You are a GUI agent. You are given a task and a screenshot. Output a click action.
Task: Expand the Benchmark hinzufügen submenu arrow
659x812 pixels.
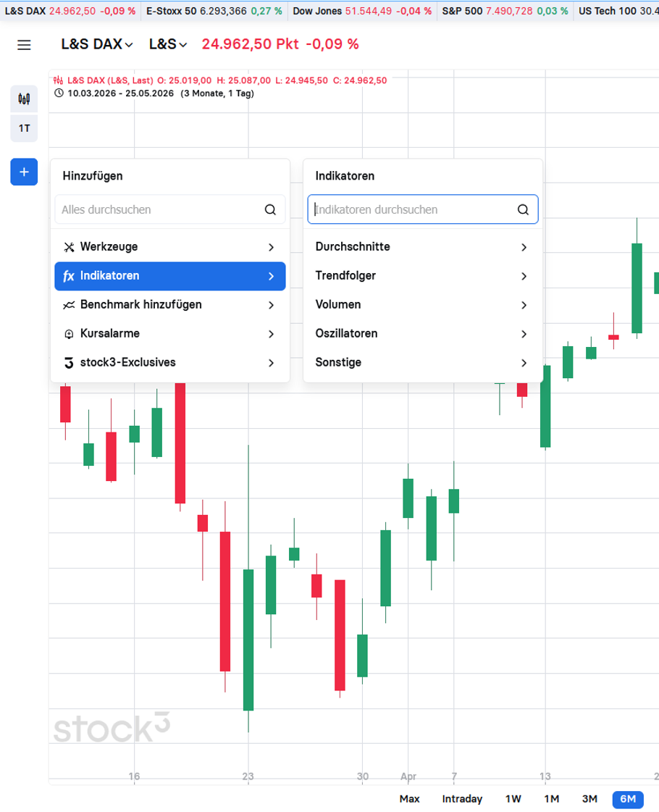point(272,305)
